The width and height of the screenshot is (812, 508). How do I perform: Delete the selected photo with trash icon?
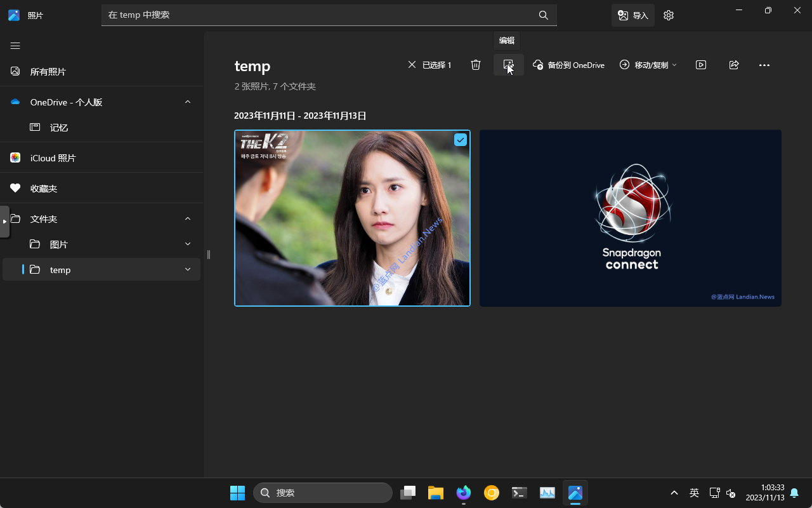pos(476,65)
